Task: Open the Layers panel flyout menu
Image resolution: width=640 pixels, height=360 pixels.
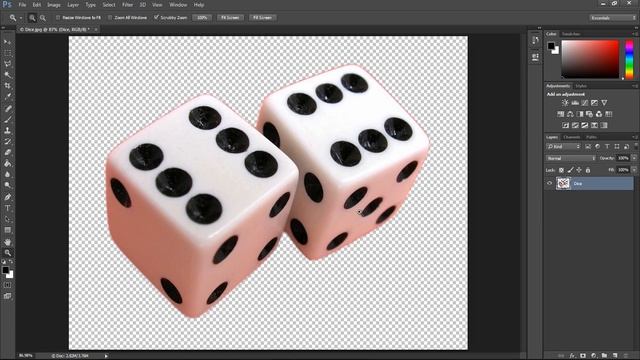Action: [634, 137]
